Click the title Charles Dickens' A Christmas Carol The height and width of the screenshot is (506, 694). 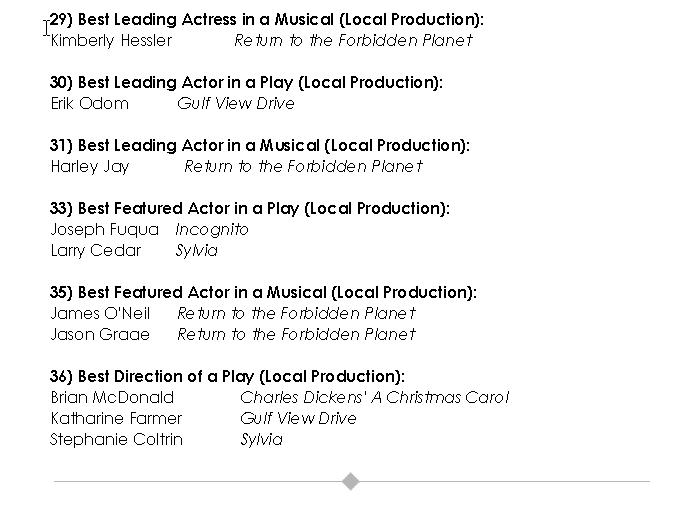click(374, 397)
